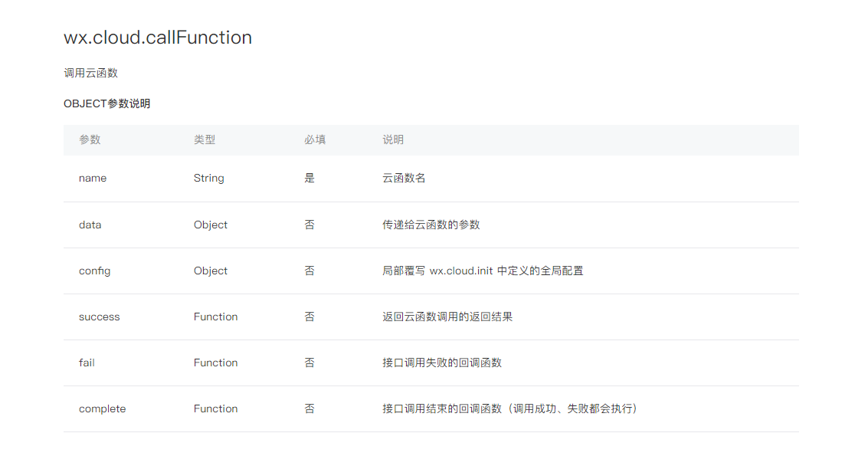This screenshot has width=868, height=456.
Task: Click the 是 required value for name
Action: pyautogui.click(x=310, y=178)
